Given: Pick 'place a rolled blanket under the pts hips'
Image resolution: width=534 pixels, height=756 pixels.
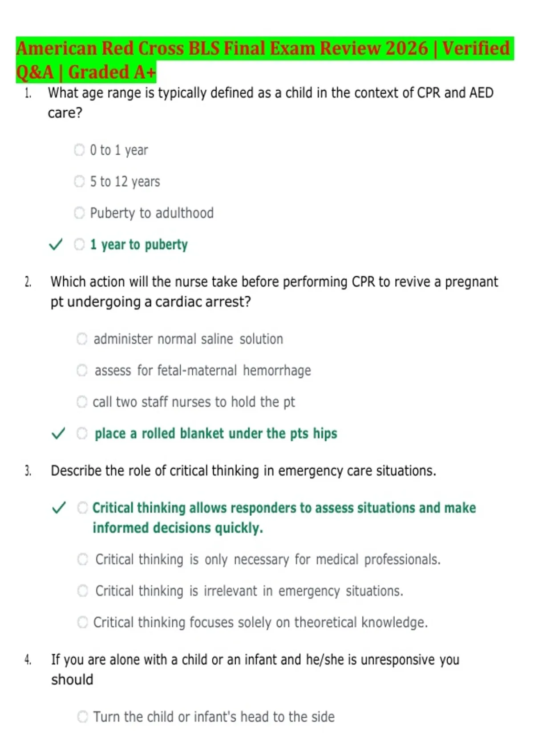Looking at the screenshot, I should (82, 433).
